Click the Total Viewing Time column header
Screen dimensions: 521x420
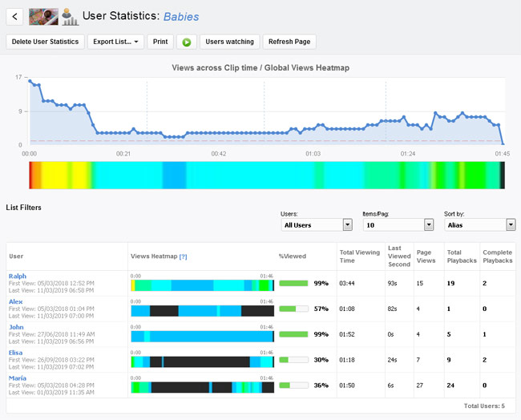pyautogui.click(x=360, y=256)
